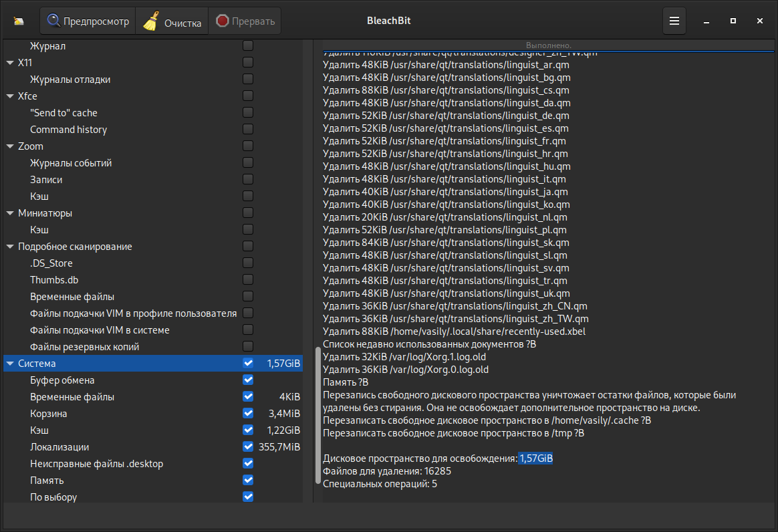
Task: Open the hamburger menu button
Action: [674, 21]
